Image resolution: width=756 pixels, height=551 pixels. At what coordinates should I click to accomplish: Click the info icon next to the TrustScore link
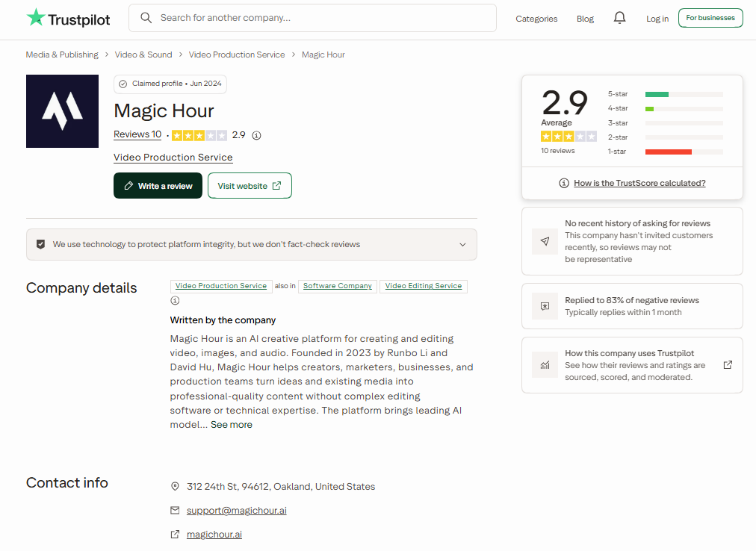[563, 183]
